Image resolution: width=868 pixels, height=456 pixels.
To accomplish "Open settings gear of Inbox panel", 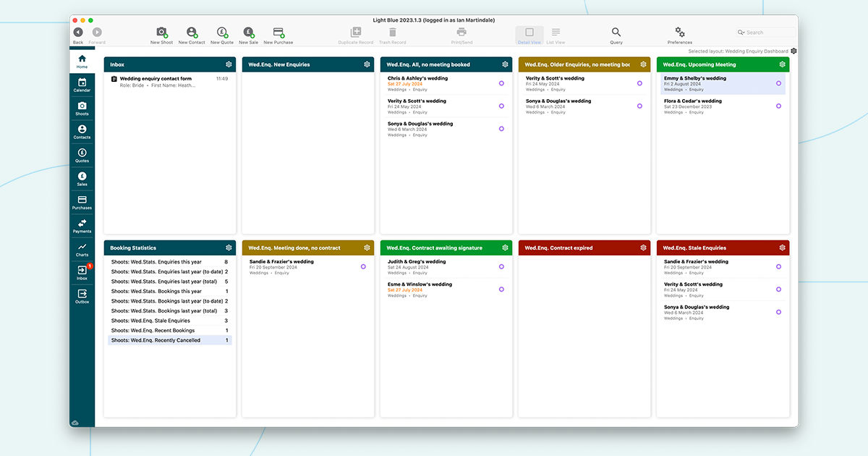I will [x=229, y=64].
